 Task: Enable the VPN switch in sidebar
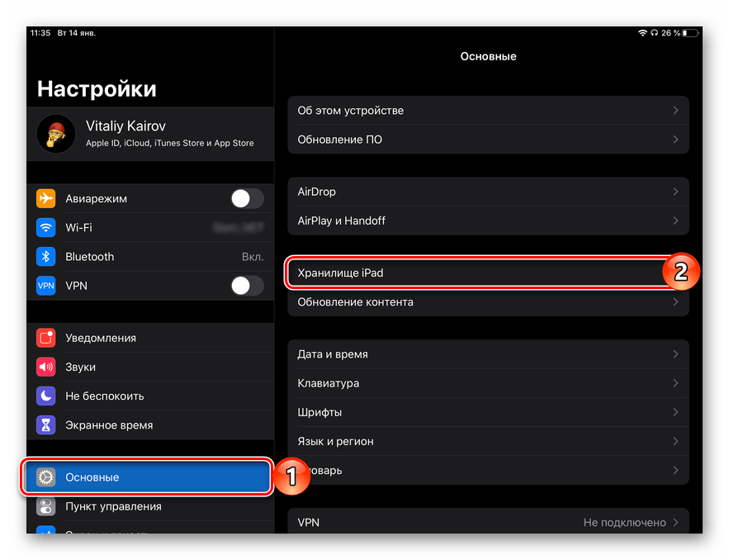click(247, 286)
